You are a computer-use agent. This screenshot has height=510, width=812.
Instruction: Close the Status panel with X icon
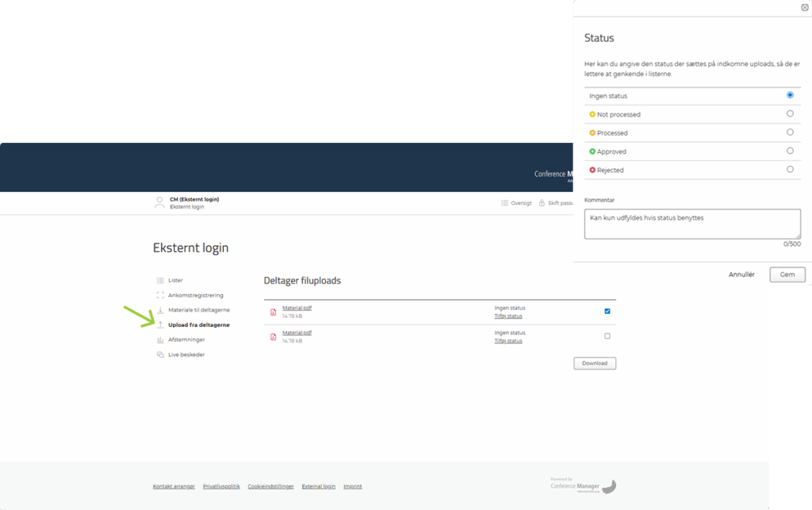pos(805,7)
